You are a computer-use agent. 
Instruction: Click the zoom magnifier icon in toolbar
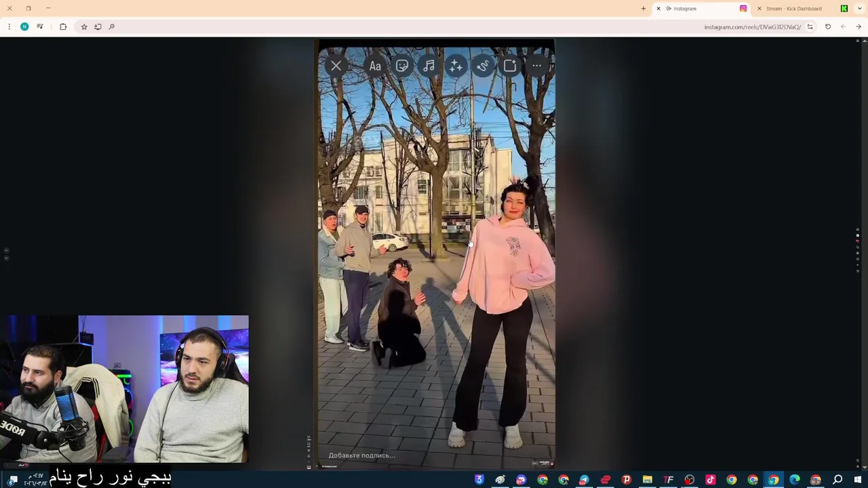click(x=112, y=26)
